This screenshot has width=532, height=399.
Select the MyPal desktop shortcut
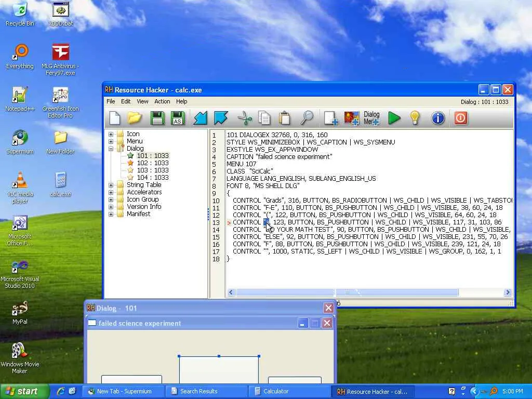pyautogui.click(x=20, y=312)
